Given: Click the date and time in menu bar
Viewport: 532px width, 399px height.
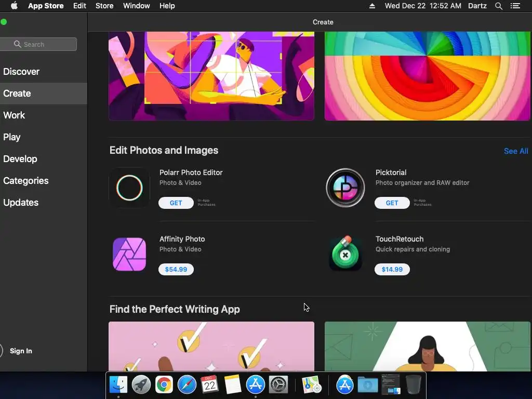Looking at the screenshot, I should pyautogui.click(x=423, y=6).
